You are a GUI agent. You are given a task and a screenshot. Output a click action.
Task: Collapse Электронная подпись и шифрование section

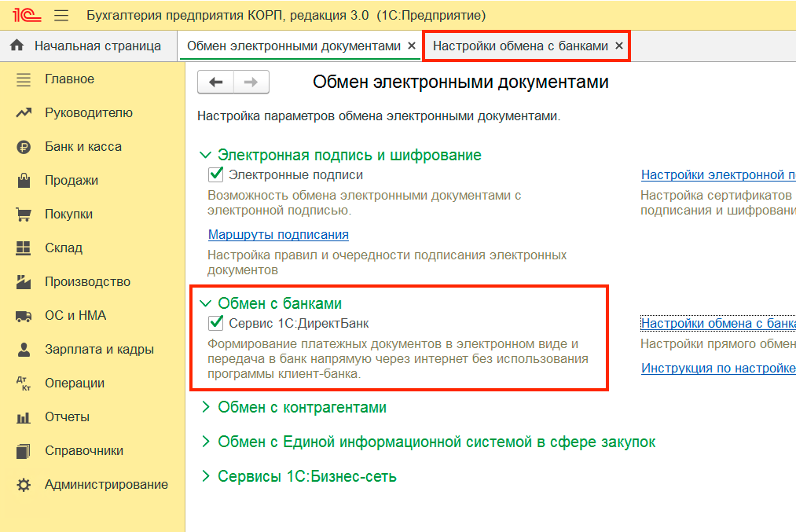click(x=206, y=156)
